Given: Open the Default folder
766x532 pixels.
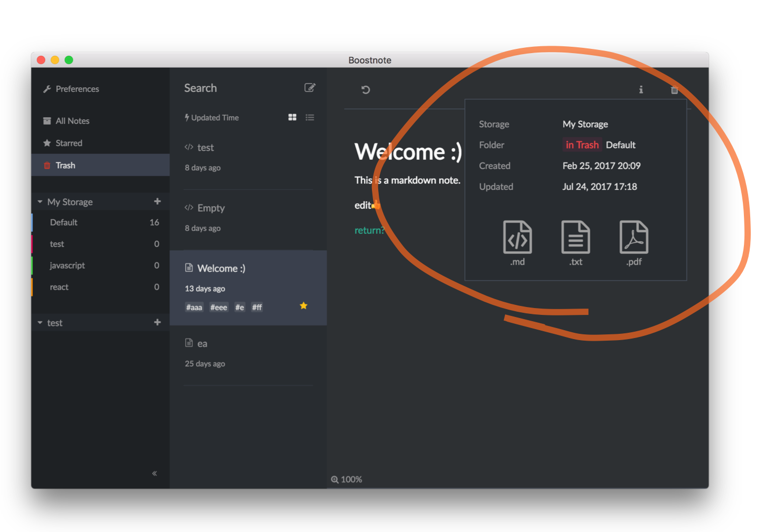Looking at the screenshot, I should (x=100, y=222).
